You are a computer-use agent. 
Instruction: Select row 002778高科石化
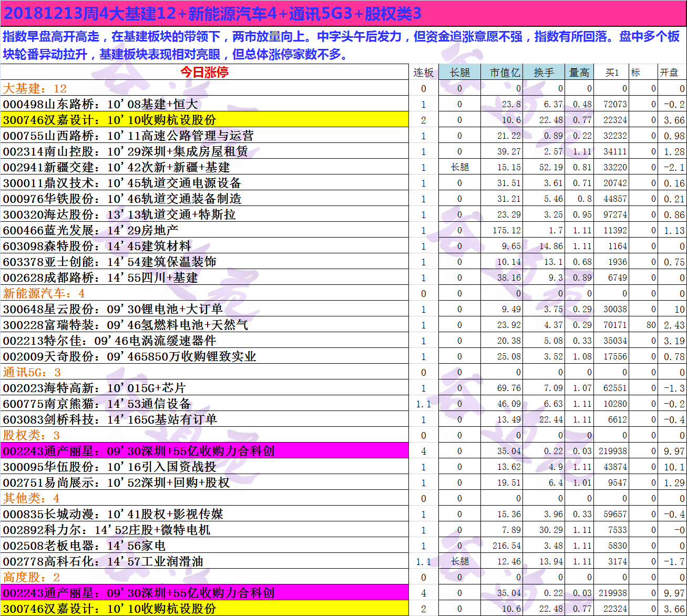point(204,561)
